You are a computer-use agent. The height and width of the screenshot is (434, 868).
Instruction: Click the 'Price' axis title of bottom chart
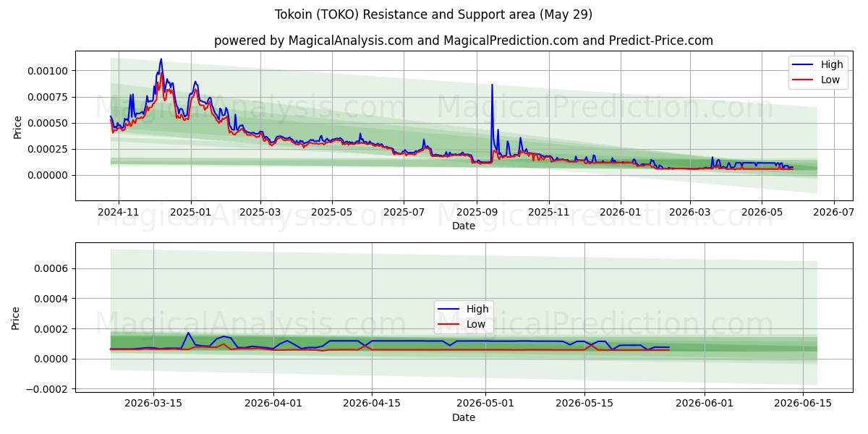coord(16,318)
